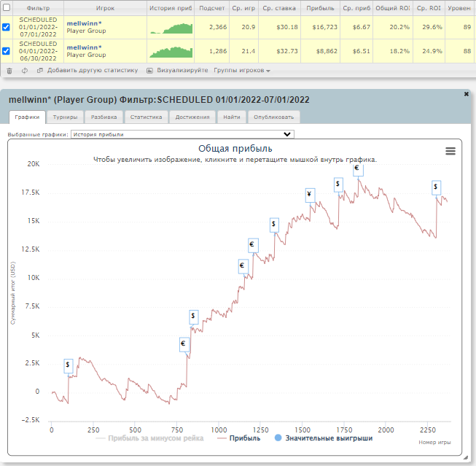Click the € win marker at the chart peak
The width and height of the screenshot is (476, 466).
[x=358, y=169]
